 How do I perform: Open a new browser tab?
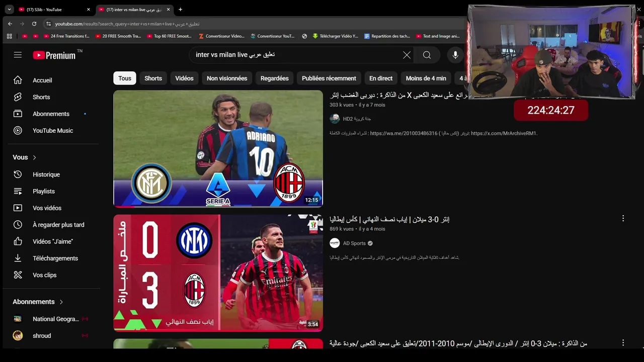[180, 9]
